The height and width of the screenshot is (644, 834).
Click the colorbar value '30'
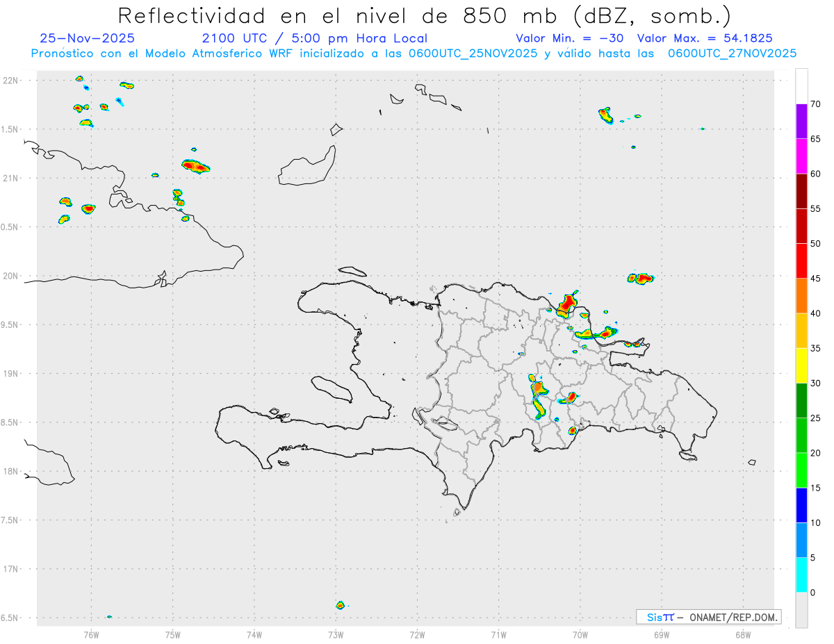(x=815, y=383)
